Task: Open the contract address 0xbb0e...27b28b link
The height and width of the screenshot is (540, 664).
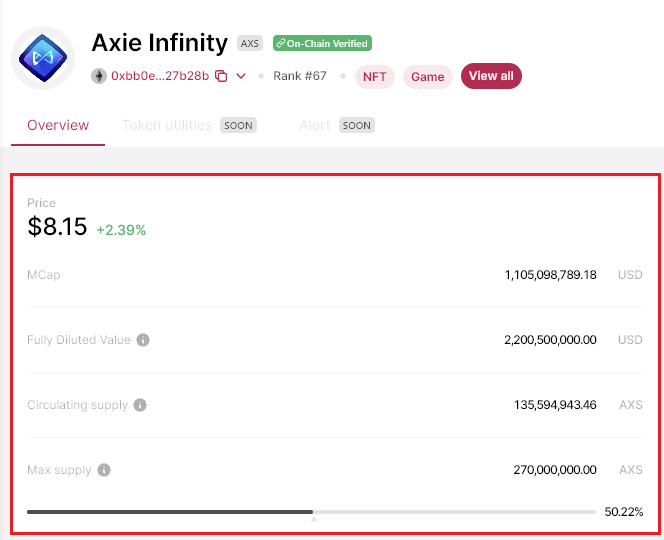Action: pyautogui.click(x=160, y=76)
